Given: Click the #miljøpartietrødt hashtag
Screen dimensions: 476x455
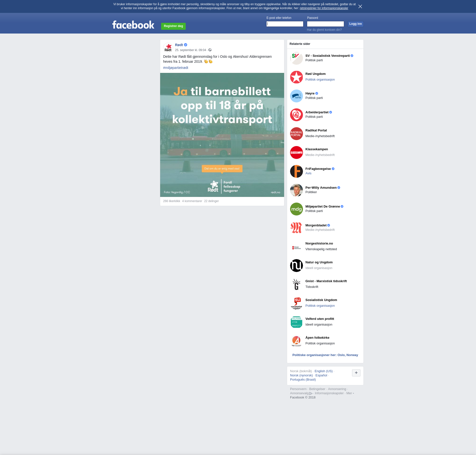Looking at the screenshot, I should click(x=176, y=68).
